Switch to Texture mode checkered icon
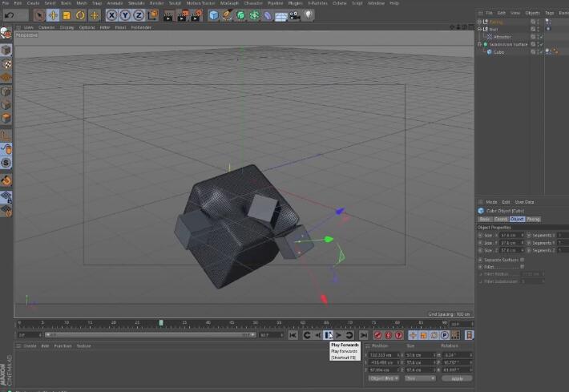 pyautogui.click(x=6, y=64)
